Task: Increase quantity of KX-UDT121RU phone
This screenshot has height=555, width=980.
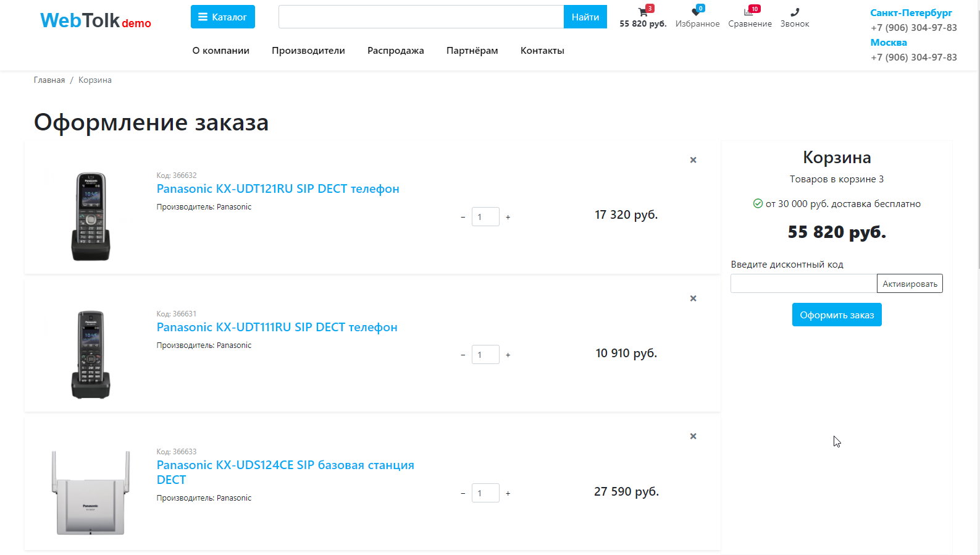Action: point(508,218)
